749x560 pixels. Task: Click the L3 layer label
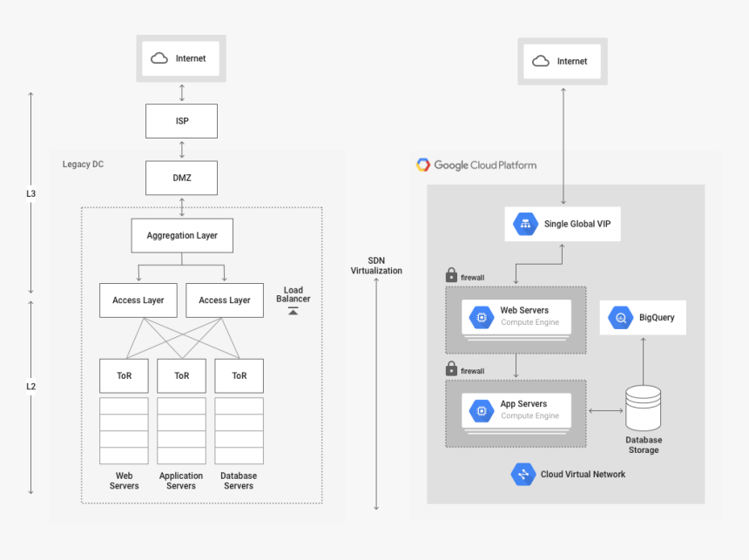pos(30,193)
